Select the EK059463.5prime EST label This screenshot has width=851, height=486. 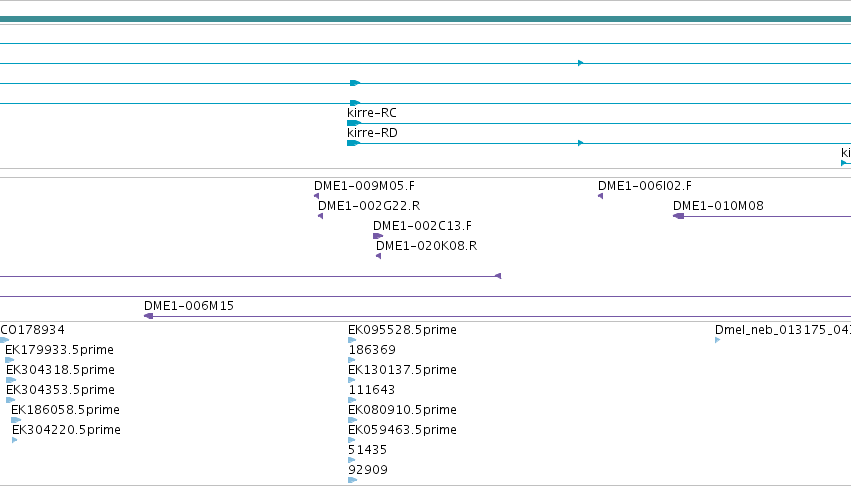click(402, 430)
